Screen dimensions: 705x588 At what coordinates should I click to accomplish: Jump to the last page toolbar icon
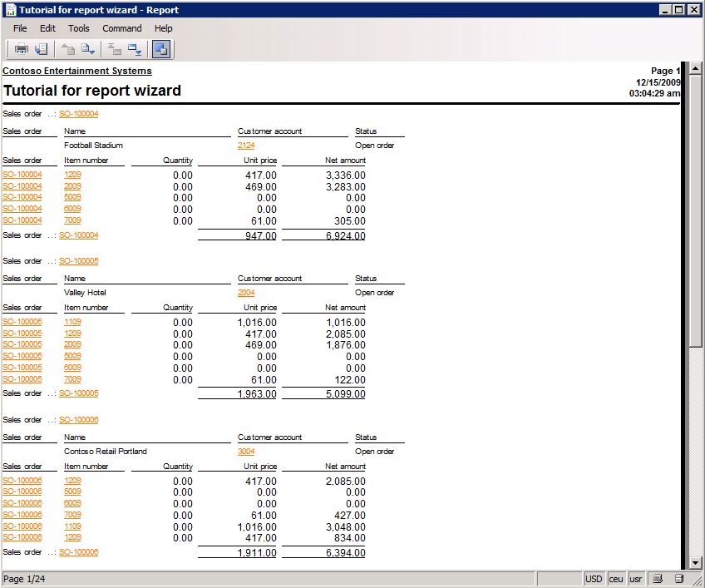coord(135,49)
